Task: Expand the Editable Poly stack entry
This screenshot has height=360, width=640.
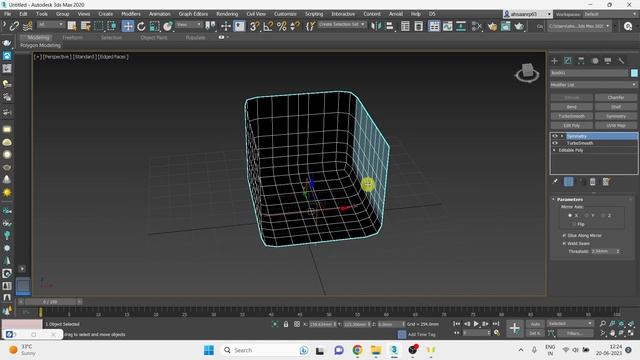Action: [x=554, y=150]
